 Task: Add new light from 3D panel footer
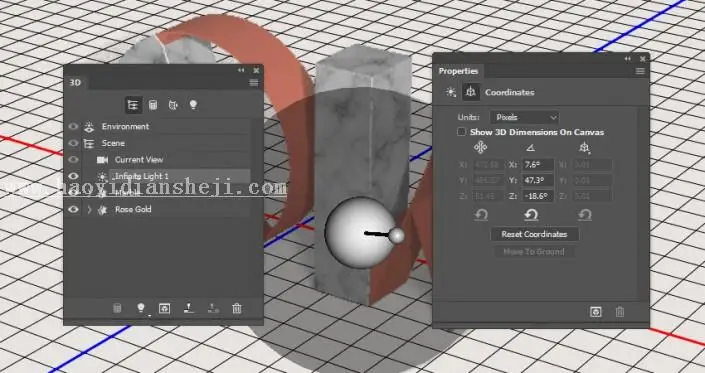point(141,308)
